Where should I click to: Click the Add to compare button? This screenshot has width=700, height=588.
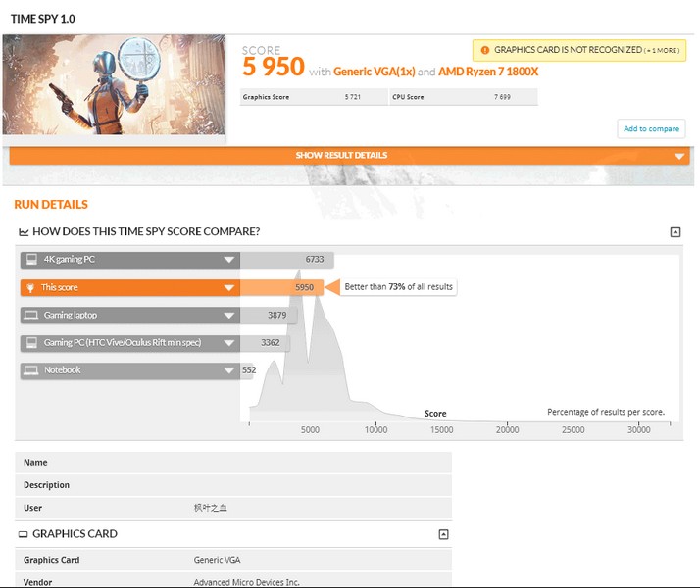pos(651,129)
